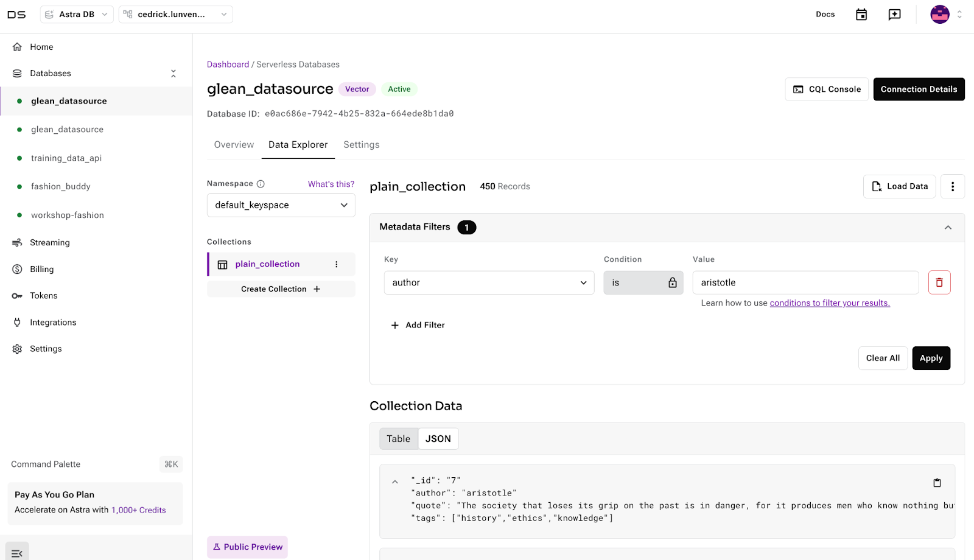
Task: Click Create Collection button
Action: click(x=281, y=289)
